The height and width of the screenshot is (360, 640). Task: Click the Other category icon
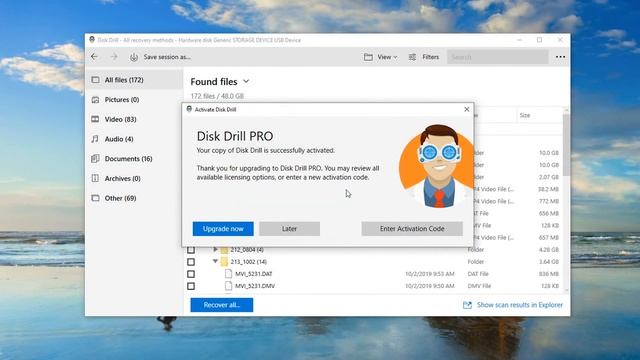[95, 198]
